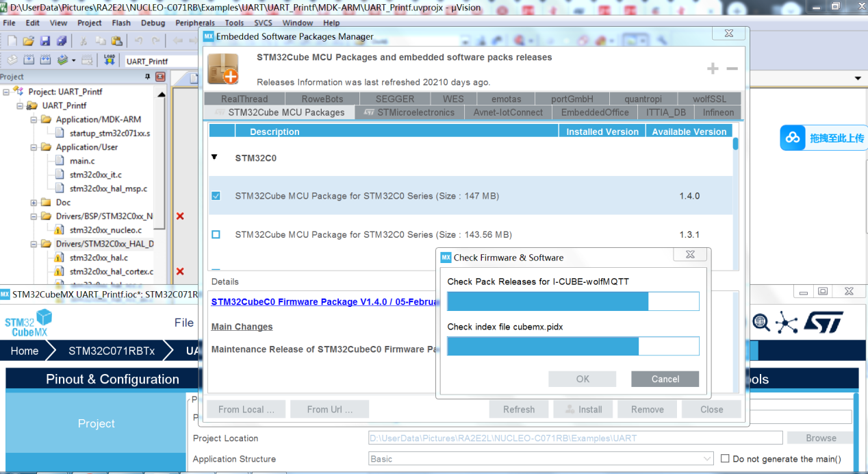Screen dimensions: 868x474
Task: Click New file icon in µVision toolbar
Action: (12, 41)
